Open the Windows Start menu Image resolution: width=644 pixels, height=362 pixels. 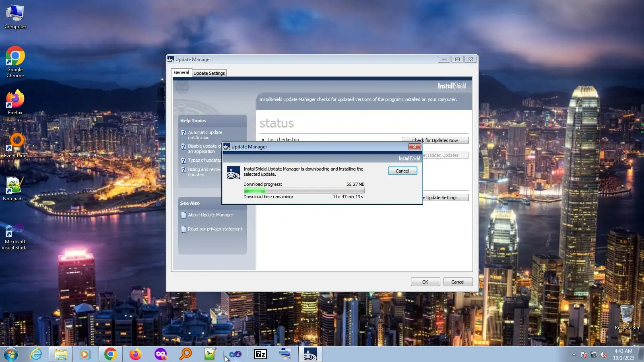(x=11, y=354)
